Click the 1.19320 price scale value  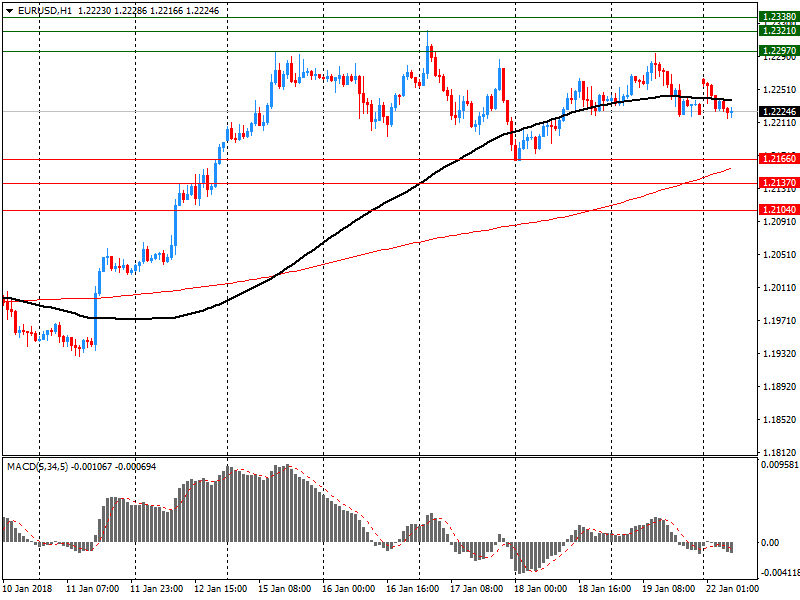click(780, 354)
